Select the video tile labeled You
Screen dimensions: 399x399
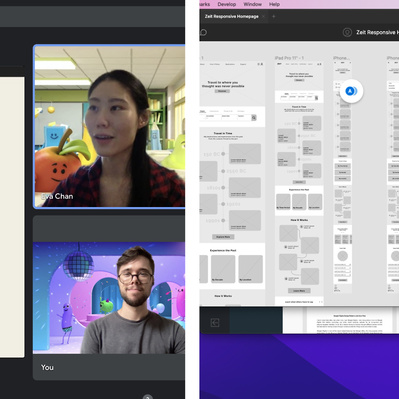point(109,298)
